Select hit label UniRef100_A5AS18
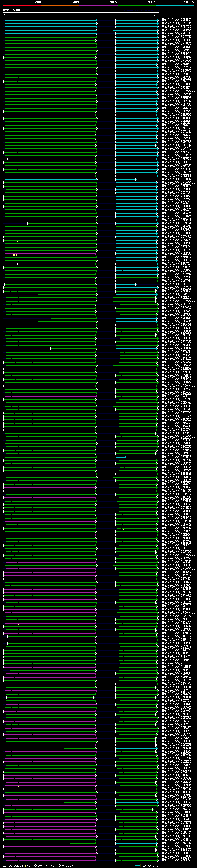197x868 pixels. 177,50
